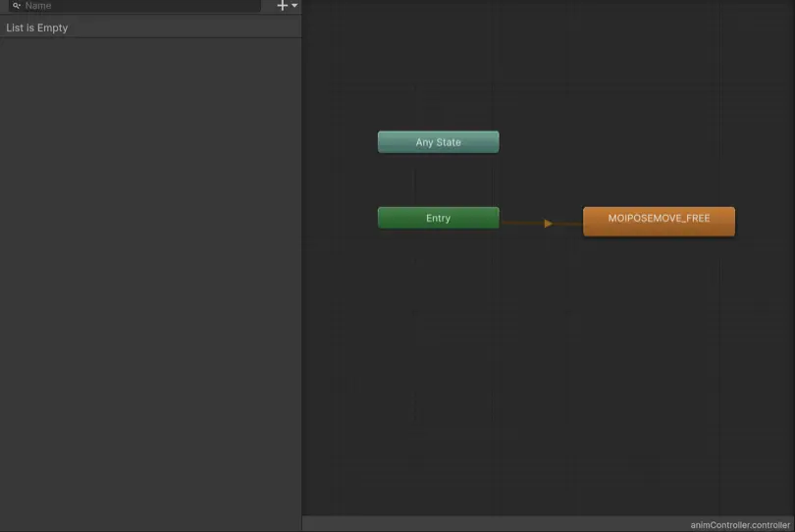Click the transition line entering MOIPOSEMOVE_FREE
This screenshot has width=795, height=532.
tap(569, 224)
